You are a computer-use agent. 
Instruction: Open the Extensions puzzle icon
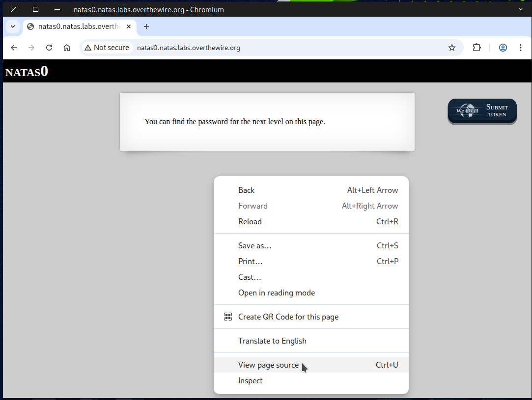(x=476, y=48)
